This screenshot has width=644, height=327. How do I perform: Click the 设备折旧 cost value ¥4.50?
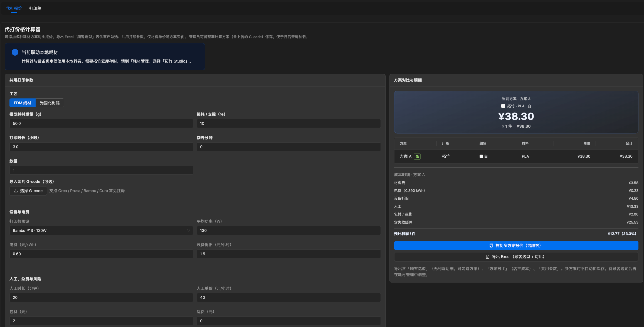(x=633, y=198)
